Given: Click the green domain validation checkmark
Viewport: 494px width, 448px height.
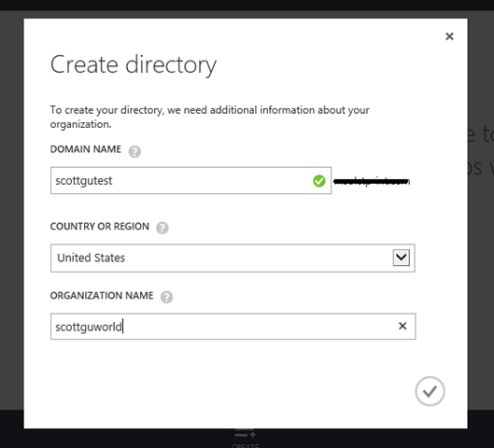Looking at the screenshot, I should (319, 181).
